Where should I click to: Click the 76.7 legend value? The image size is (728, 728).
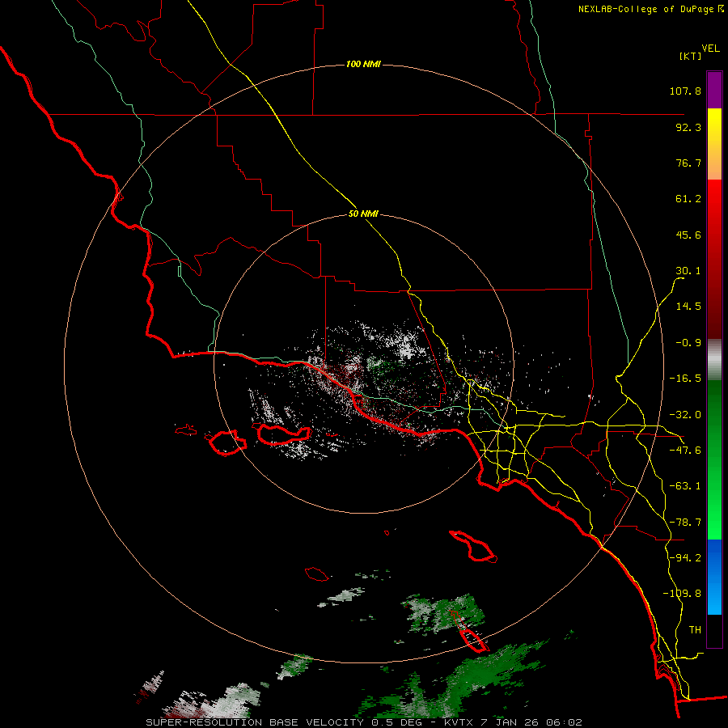pos(688,163)
